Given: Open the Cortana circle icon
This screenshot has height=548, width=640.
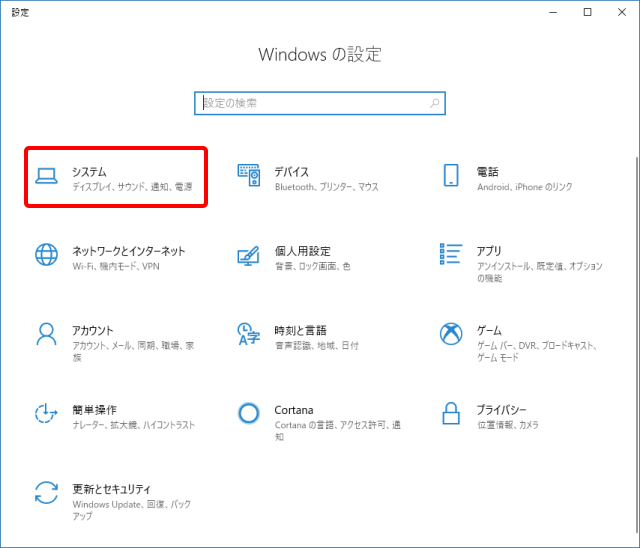Looking at the screenshot, I should click(249, 413).
